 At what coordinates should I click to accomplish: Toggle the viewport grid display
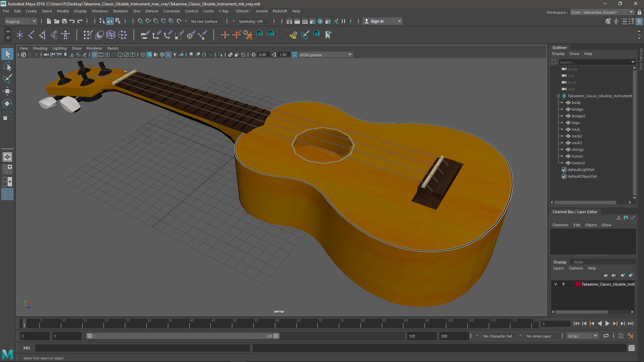coord(95,55)
